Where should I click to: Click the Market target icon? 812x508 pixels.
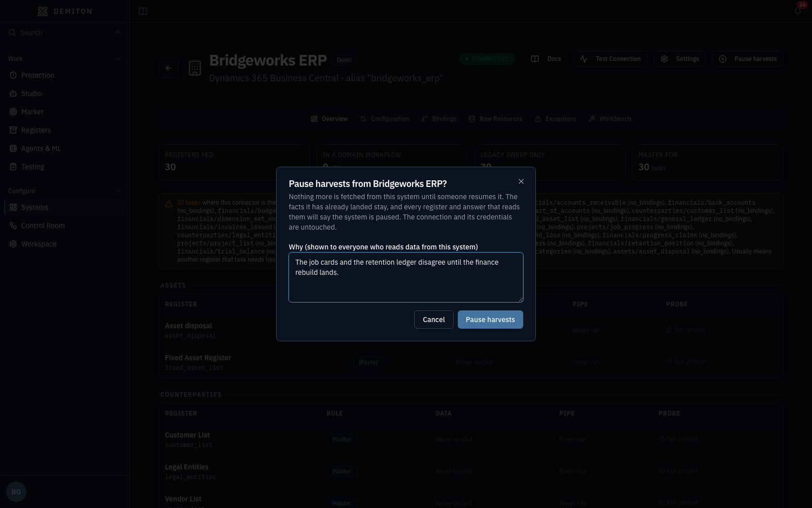pos(13,112)
